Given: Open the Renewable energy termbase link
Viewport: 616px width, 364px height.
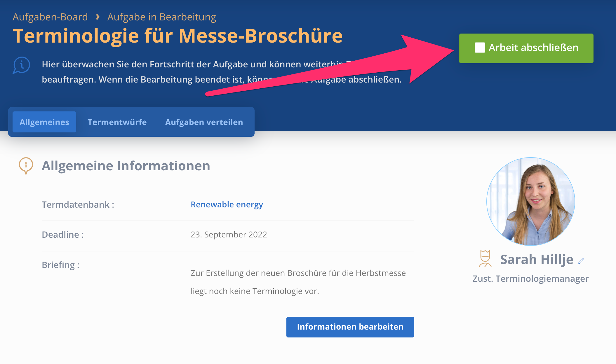Looking at the screenshot, I should point(227,204).
